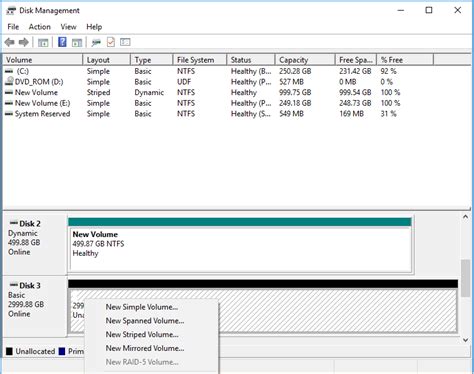Select the DVD_ROM (D:) volume row
This screenshot has height=374, width=474.
coord(218,82)
